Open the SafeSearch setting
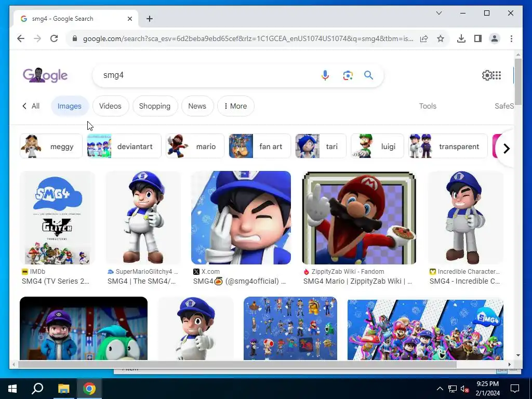The image size is (532, 399). pyautogui.click(x=504, y=106)
